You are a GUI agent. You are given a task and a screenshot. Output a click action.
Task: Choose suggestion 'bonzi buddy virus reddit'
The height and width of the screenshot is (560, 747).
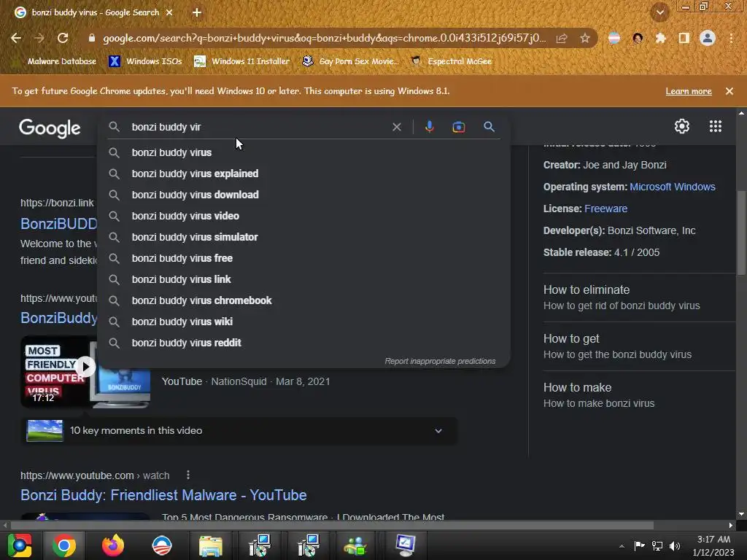coord(304,343)
